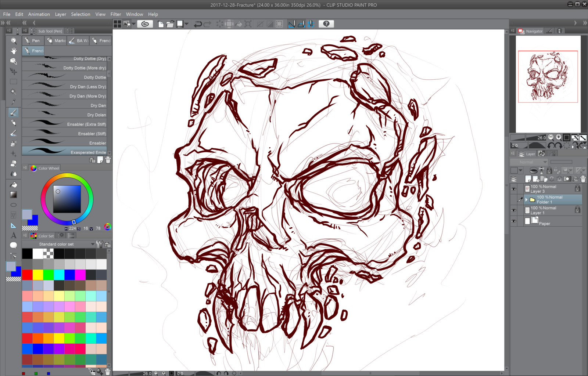The image size is (588, 376).
Task: Delete sub tool with trash icon
Action: [x=108, y=160]
